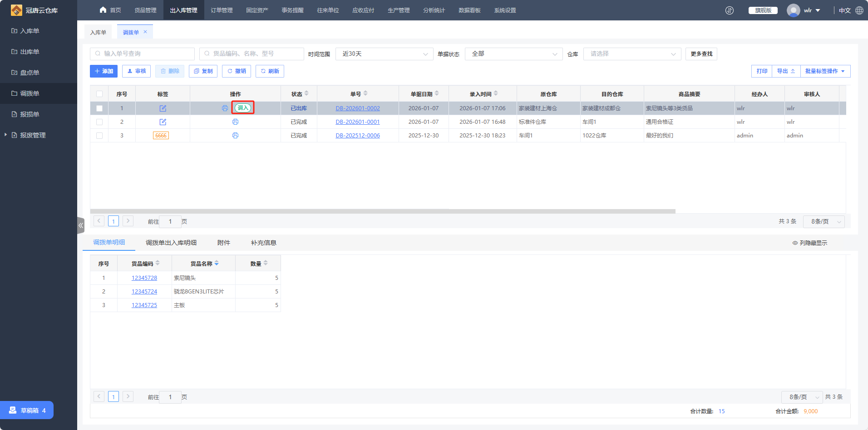This screenshot has height=430, width=868.
Task: Toggle the select-all header checkbox
Action: [x=99, y=94]
